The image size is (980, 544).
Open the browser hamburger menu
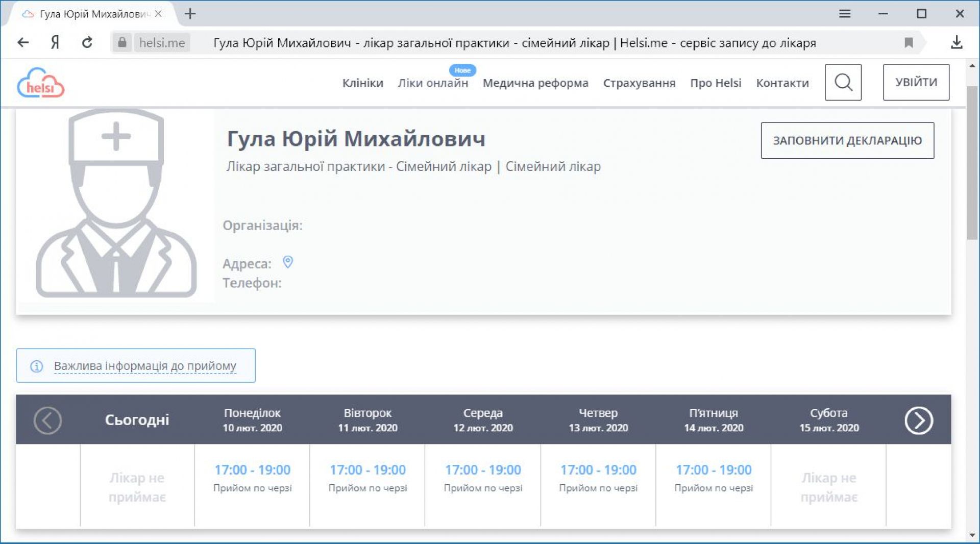click(845, 14)
